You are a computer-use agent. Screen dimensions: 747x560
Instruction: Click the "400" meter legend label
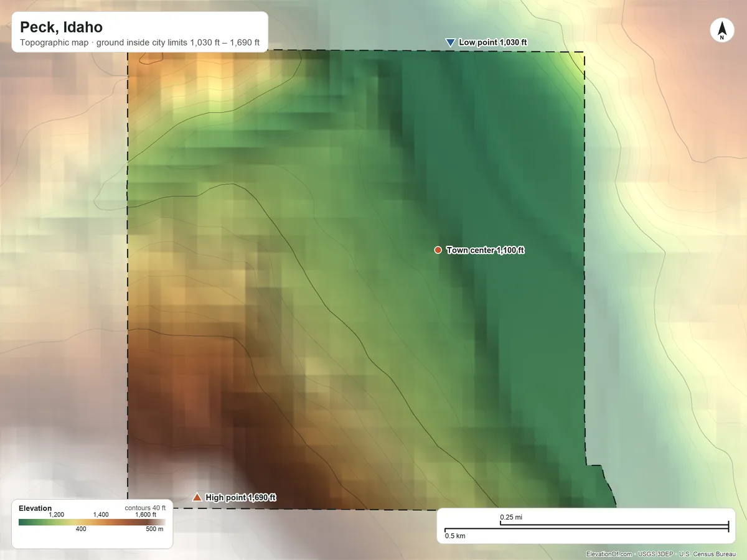click(x=81, y=530)
